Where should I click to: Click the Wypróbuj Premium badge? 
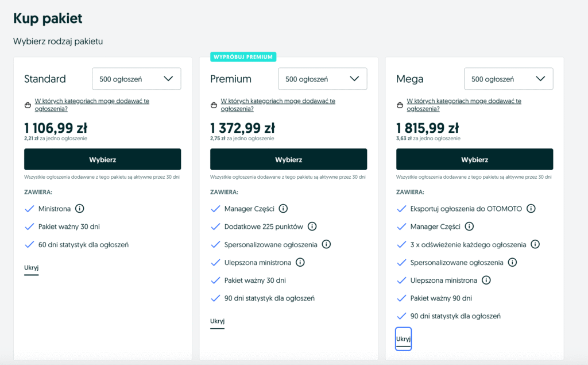coord(243,57)
